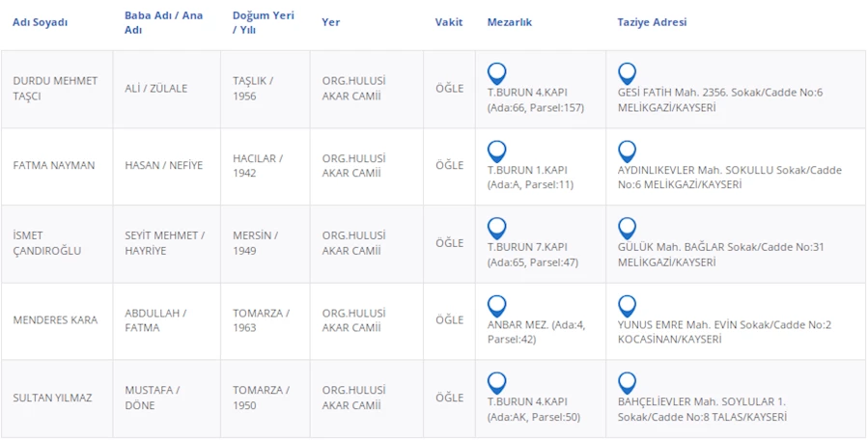
Task: Open map pin for YUNUS EMRE Mah. address
Action: click(627, 306)
